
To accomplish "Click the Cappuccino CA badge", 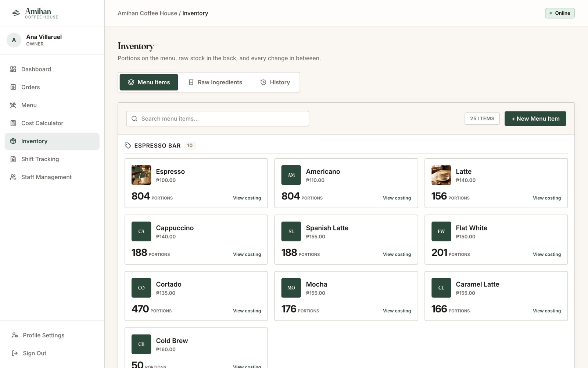I will click(x=141, y=231).
